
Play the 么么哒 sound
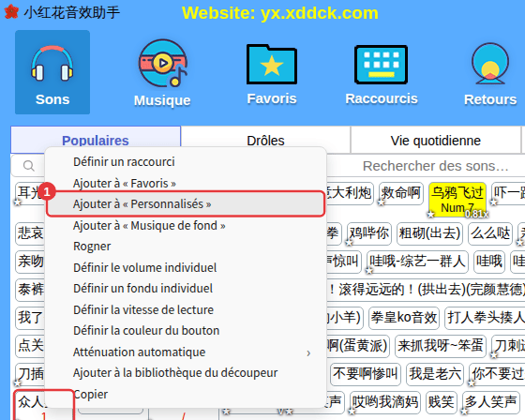tap(490, 233)
